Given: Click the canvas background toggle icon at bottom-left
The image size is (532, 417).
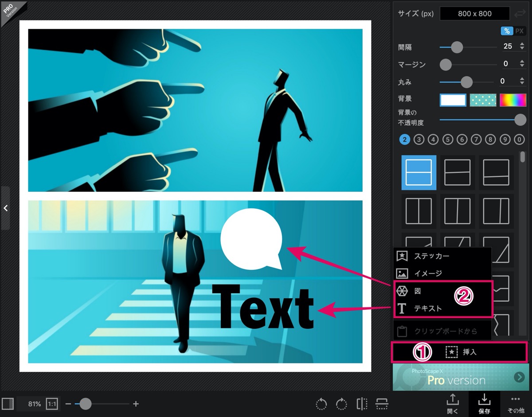Looking at the screenshot, I should (8, 404).
